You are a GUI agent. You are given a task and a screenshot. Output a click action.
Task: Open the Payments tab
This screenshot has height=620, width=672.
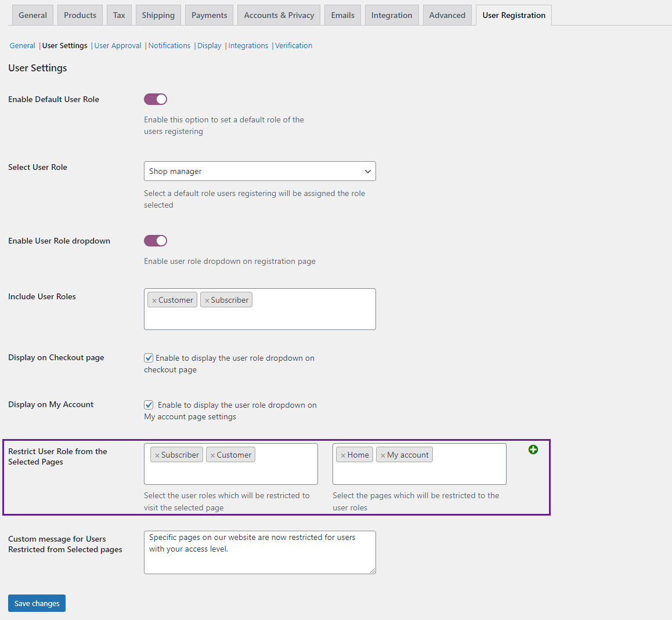pos(209,16)
